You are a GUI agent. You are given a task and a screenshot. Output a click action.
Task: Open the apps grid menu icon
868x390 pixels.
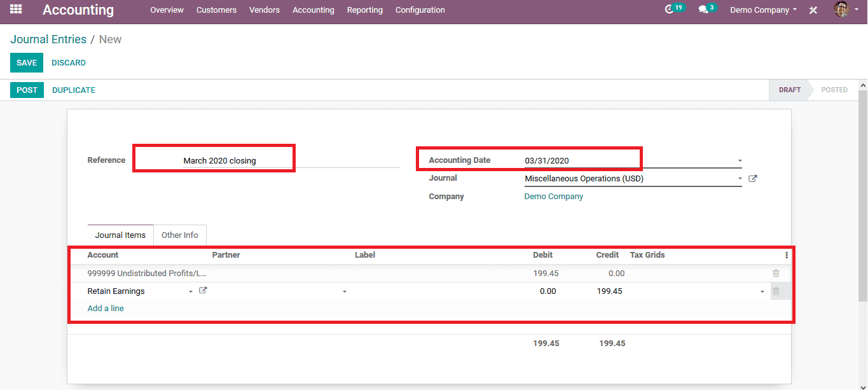(x=16, y=10)
